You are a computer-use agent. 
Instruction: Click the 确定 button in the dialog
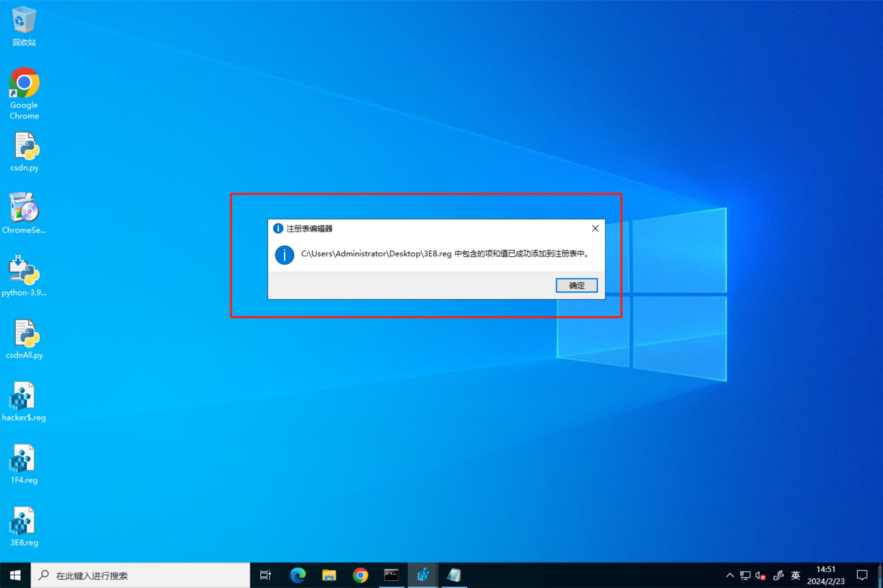576,285
